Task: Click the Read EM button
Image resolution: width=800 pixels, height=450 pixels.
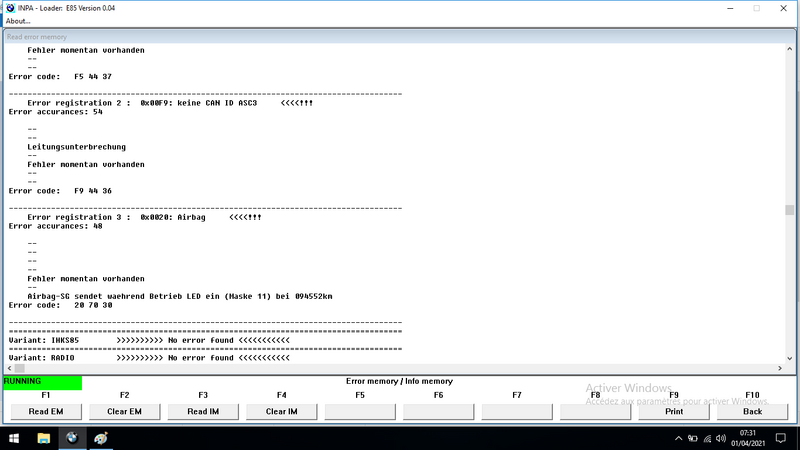Action: [46, 411]
